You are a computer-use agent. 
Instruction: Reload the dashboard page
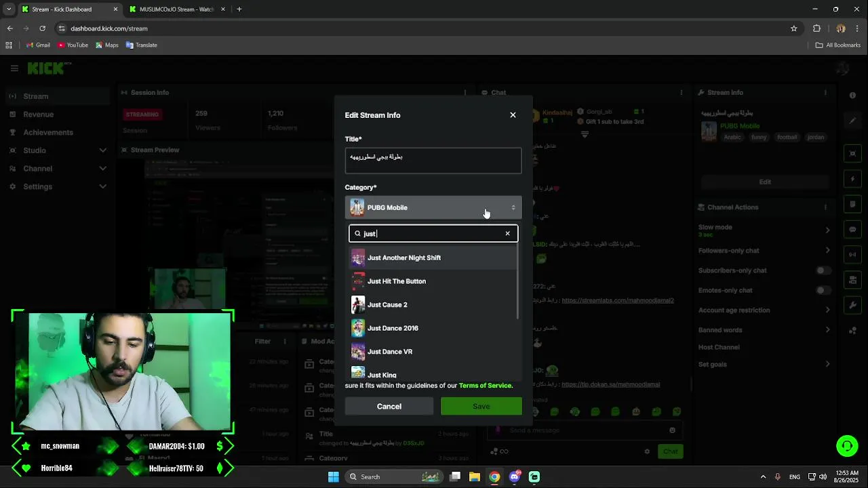(42, 28)
